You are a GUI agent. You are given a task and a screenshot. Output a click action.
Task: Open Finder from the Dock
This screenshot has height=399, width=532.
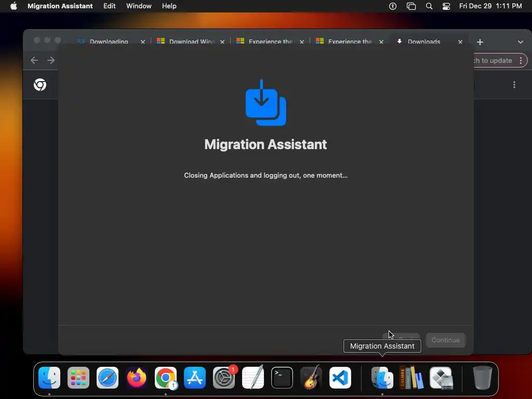click(x=49, y=378)
